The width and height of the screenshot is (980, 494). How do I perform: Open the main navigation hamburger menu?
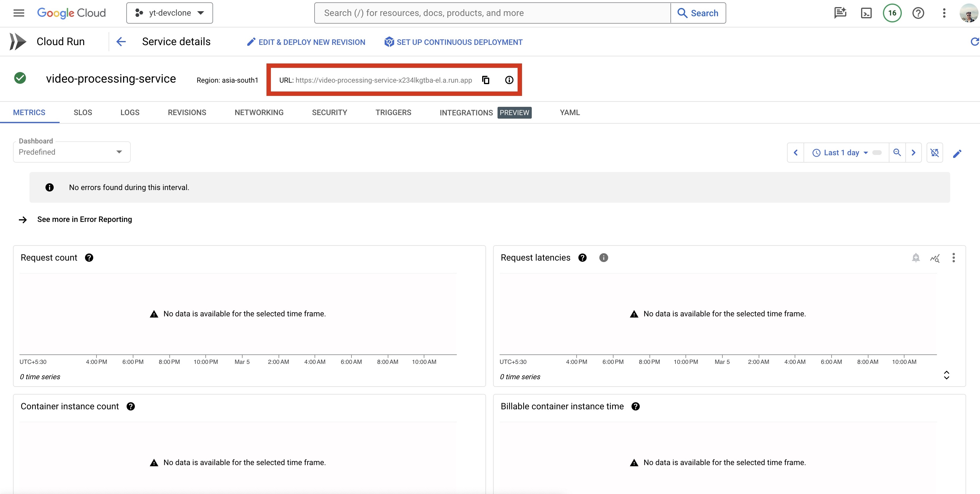coord(19,13)
